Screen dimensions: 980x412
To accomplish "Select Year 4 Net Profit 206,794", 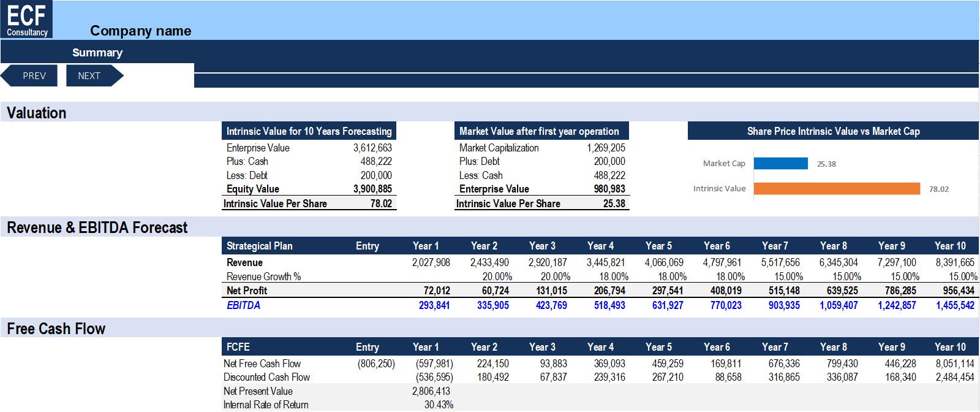I will [x=609, y=291].
